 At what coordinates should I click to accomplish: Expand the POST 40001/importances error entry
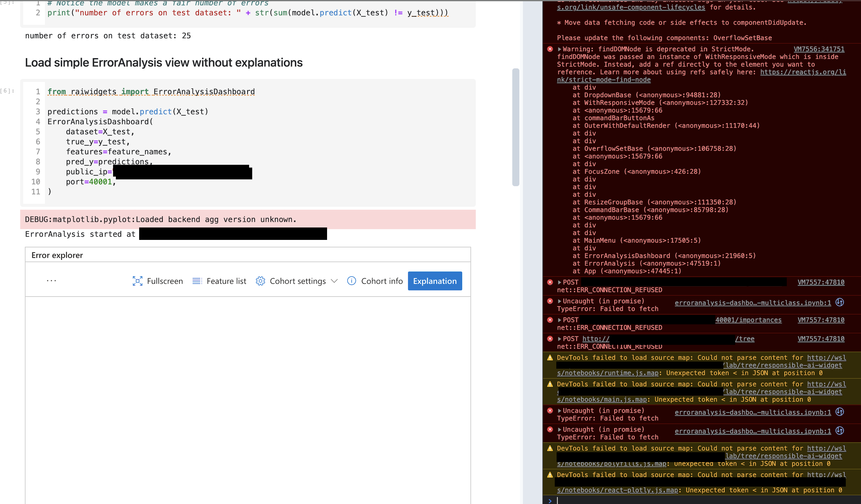559,320
